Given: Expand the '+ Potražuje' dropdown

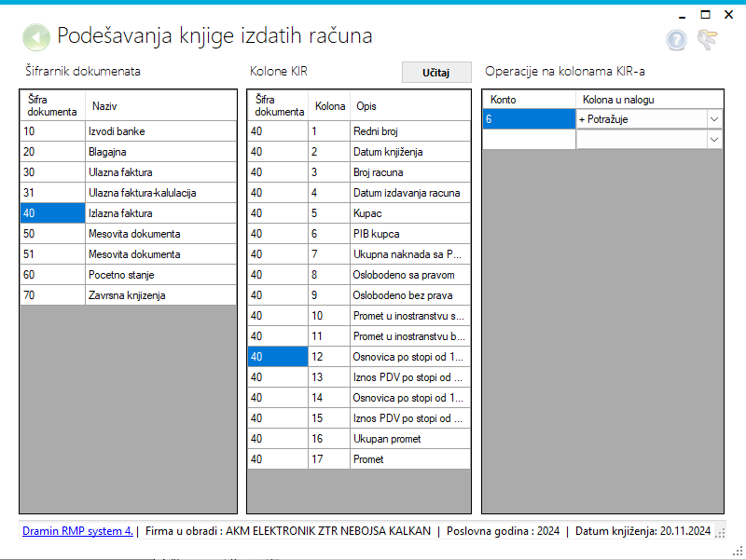Looking at the screenshot, I should point(713,119).
